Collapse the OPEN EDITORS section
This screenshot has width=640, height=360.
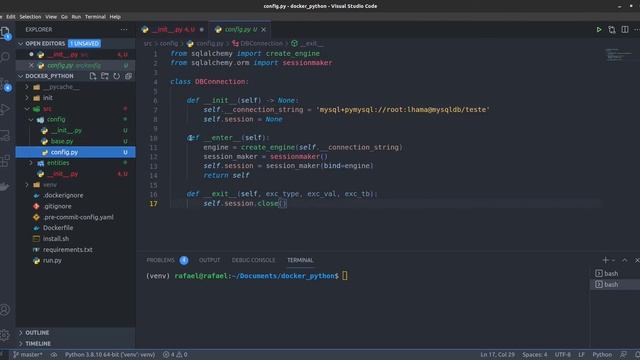point(20,43)
